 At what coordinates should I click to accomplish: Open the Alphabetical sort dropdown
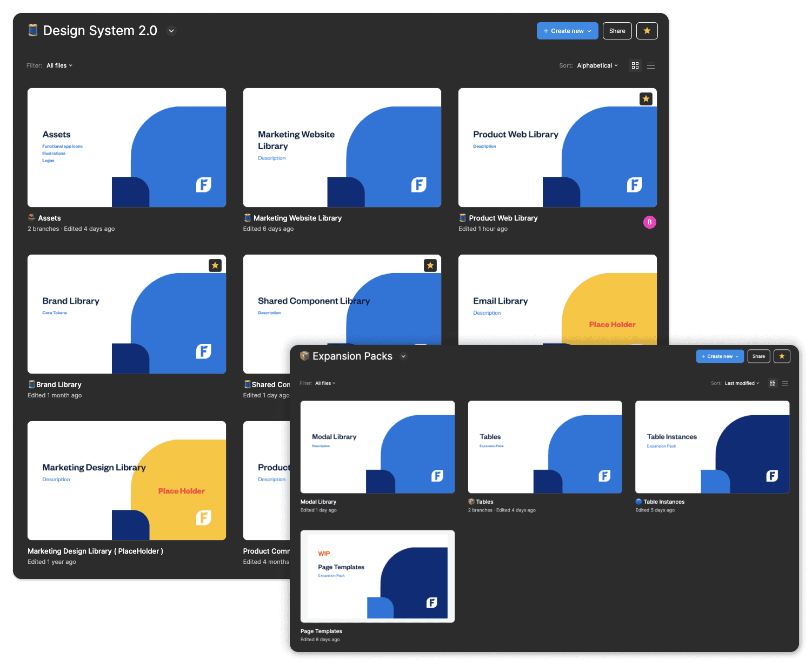pos(597,65)
